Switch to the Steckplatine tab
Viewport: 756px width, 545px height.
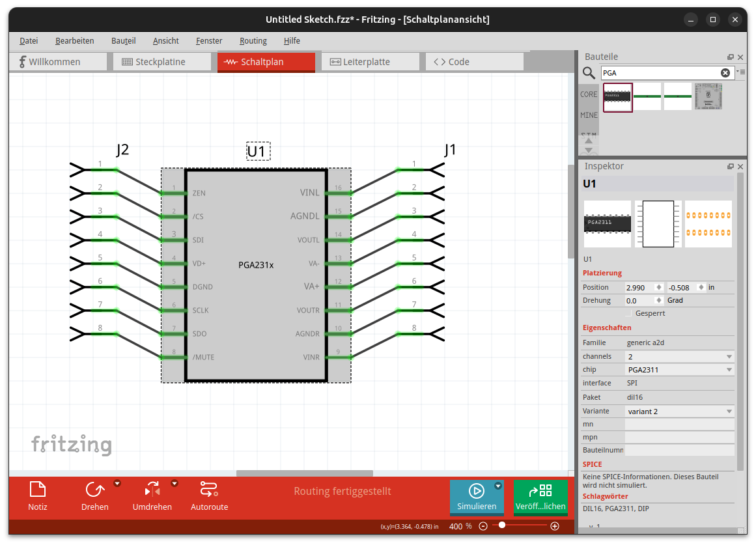tap(162, 62)
